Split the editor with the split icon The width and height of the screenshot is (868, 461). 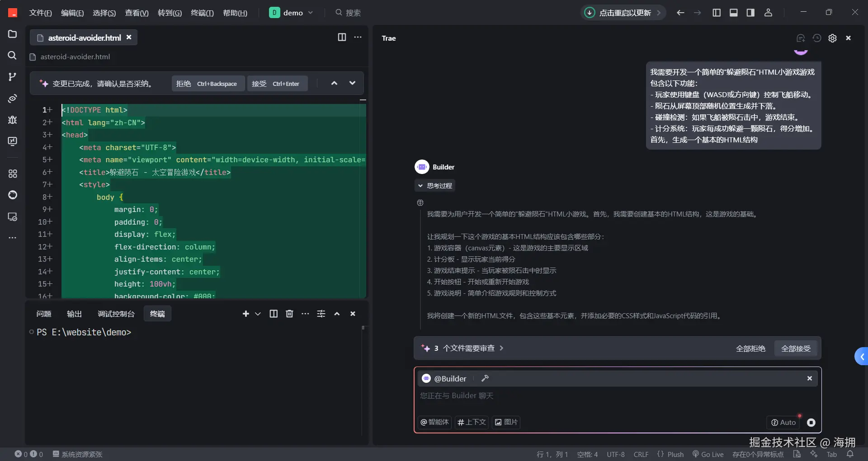[x=342, y=37]
